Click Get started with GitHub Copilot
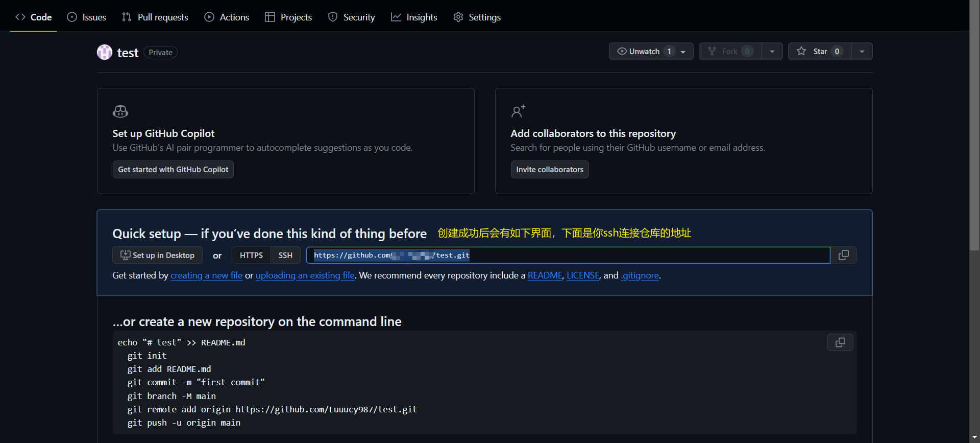The height and width of the screenshot is (443, 980). 173,170
